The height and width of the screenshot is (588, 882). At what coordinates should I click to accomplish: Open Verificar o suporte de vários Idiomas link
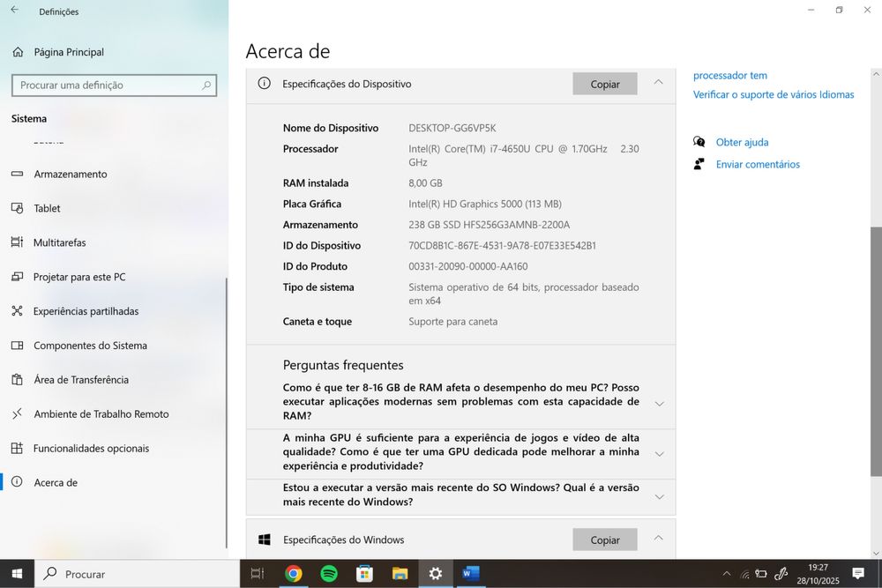774,94
